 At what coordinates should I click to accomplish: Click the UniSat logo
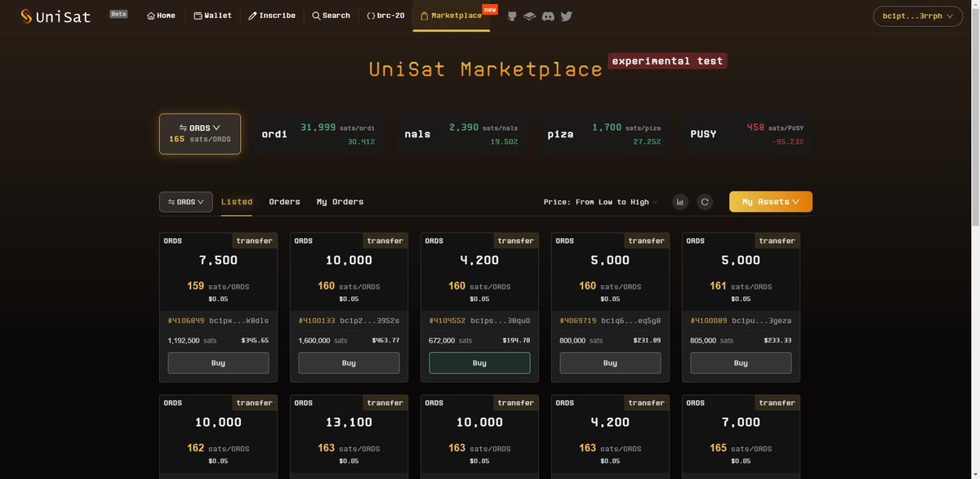coord(56,16)
